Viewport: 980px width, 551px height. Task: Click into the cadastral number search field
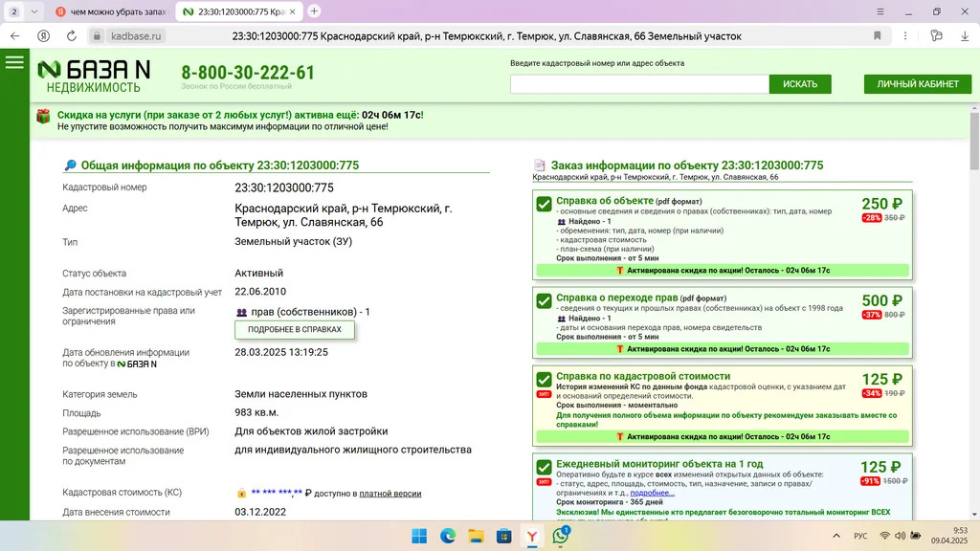(639, 84)
